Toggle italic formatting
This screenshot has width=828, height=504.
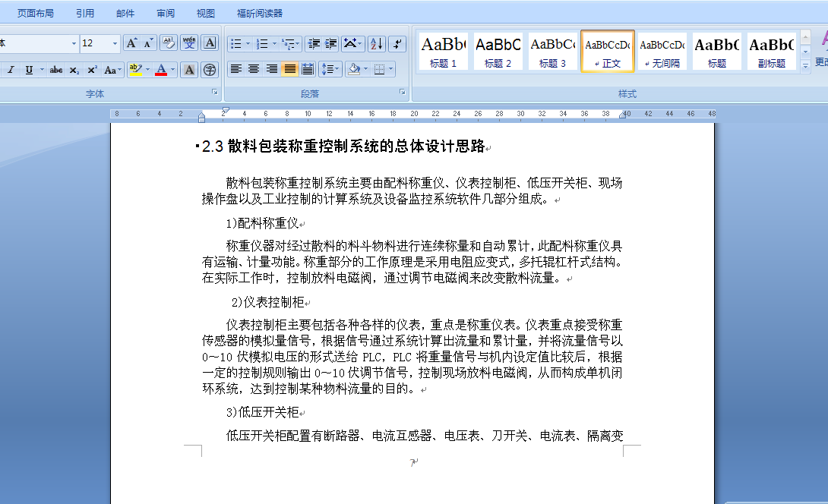[11, 70]
